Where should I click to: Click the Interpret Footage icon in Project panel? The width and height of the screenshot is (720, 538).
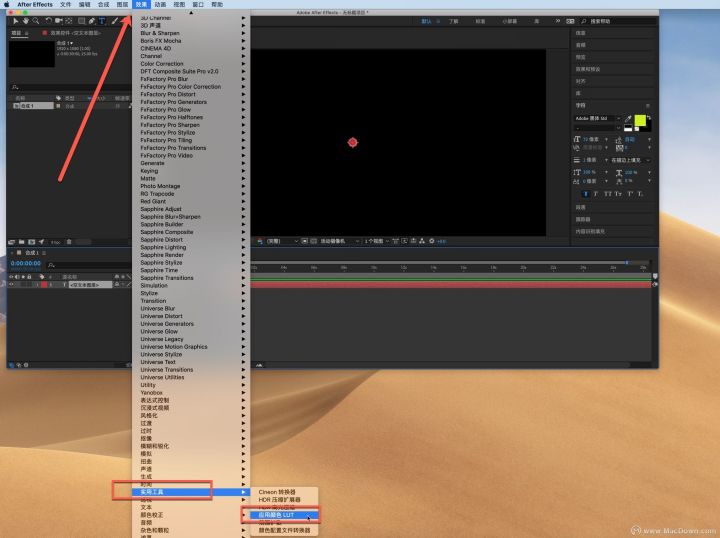point(12,242)
